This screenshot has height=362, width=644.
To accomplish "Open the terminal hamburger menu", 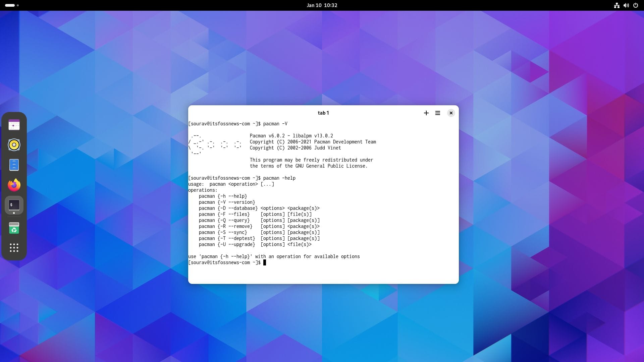I will 438,113.
